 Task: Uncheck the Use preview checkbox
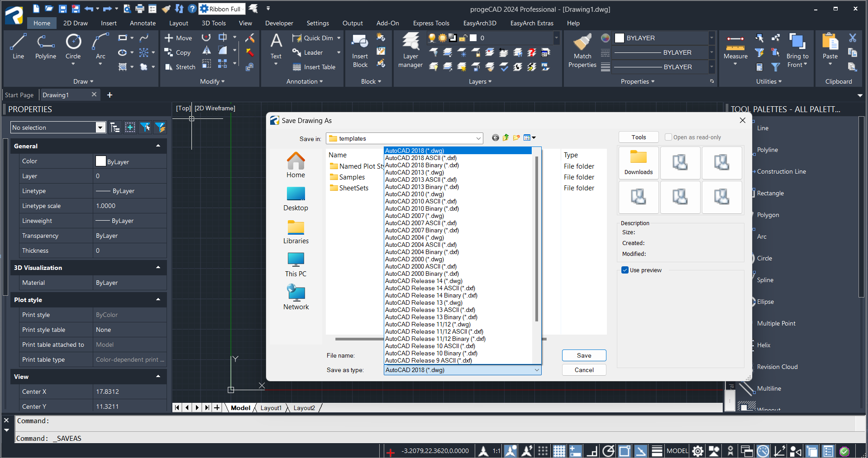coord(625,270)
